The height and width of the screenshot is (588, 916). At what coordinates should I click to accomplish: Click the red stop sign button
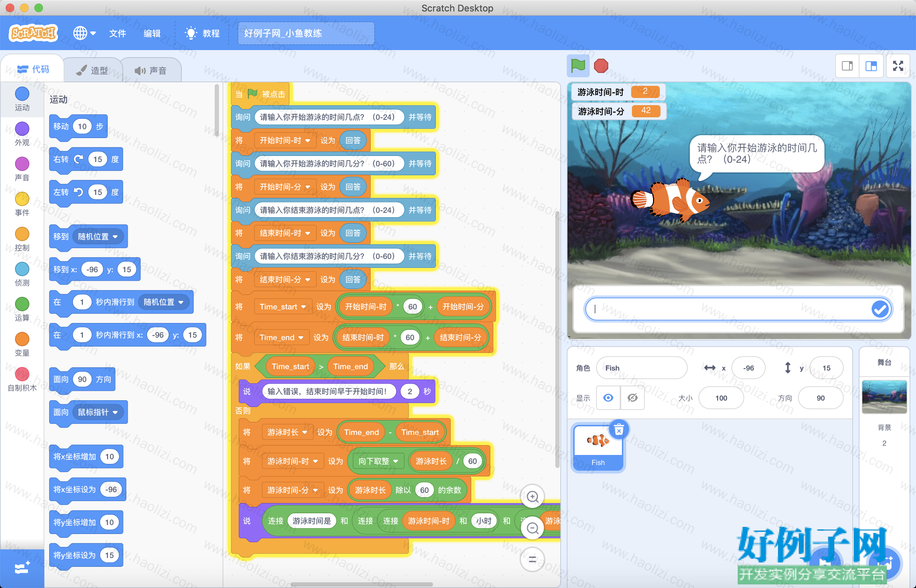(x=601, y=66)
